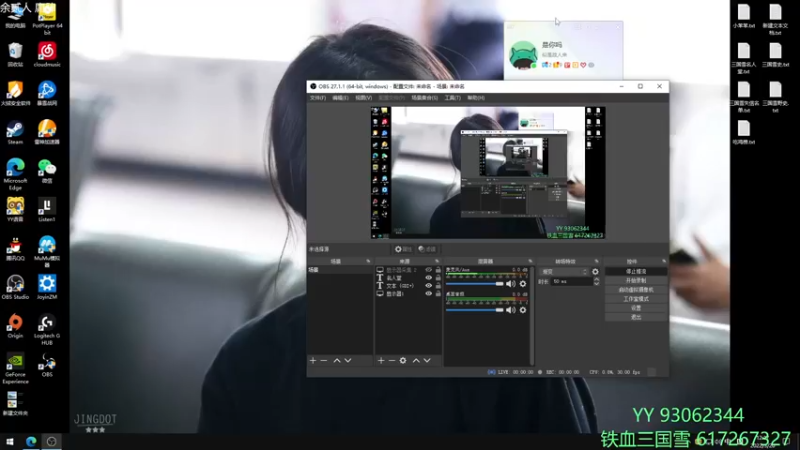The image size is (800, 450).
Task: Open 麦克风/Aux audio settings gear
Action: tap(522, 284)
